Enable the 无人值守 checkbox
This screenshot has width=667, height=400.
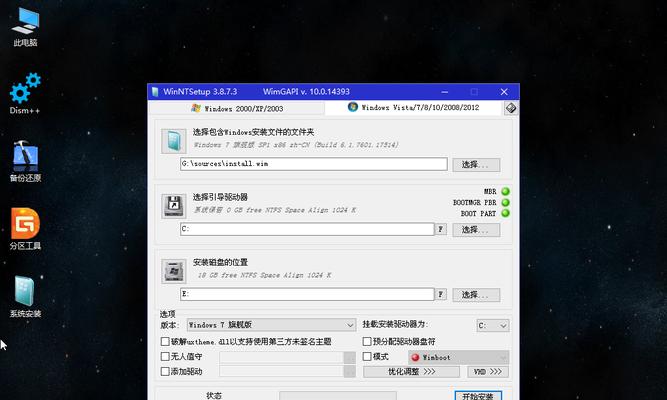point(165,357)
